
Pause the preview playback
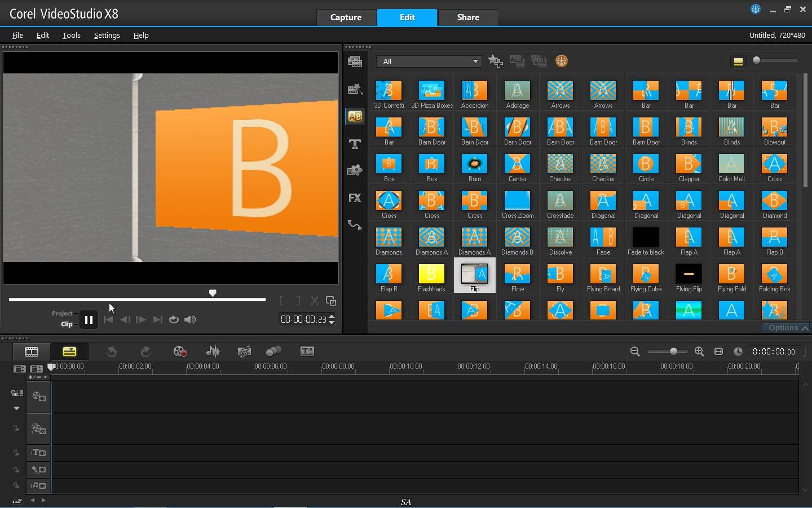click(x=89, y=320)
